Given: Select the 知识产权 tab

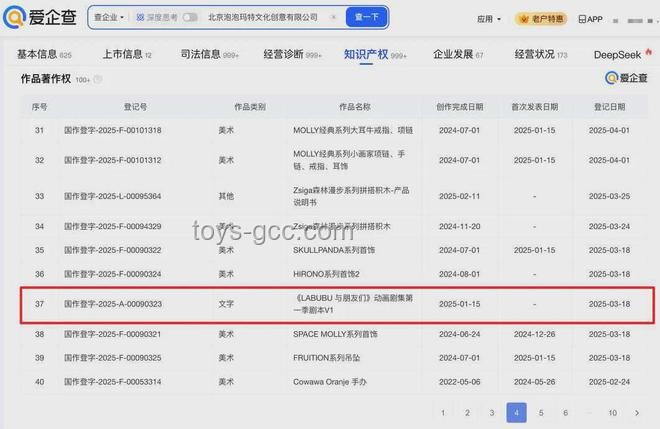Looking at the screenshot, I should tap(375, 54).
